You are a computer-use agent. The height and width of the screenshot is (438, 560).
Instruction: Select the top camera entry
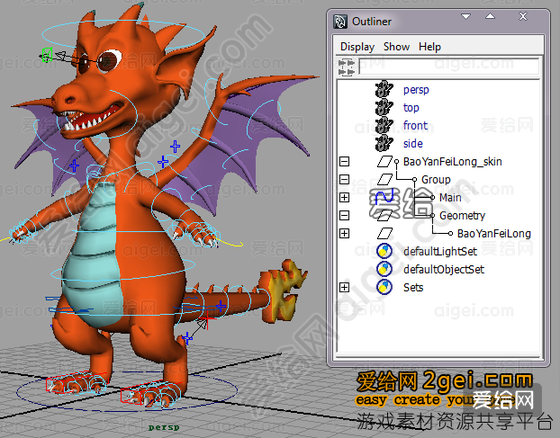pyautogui.click(x=411, y=108)
